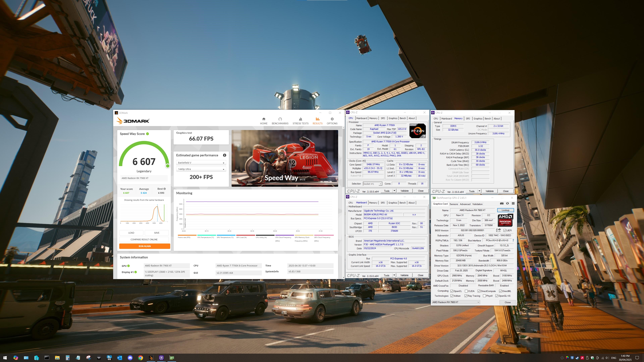Click the LOAD button in 3DMark
Screen dimensions: 644x362
tap(131, 233)
